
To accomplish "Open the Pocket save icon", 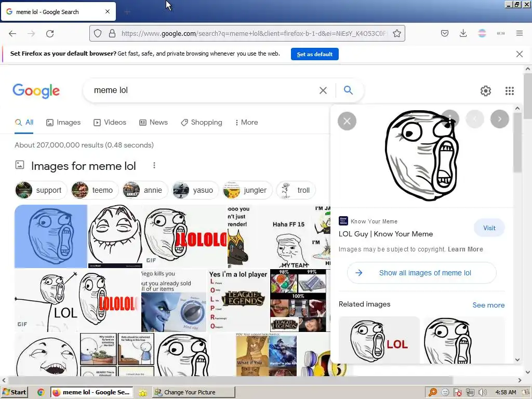I will (445, 33).
